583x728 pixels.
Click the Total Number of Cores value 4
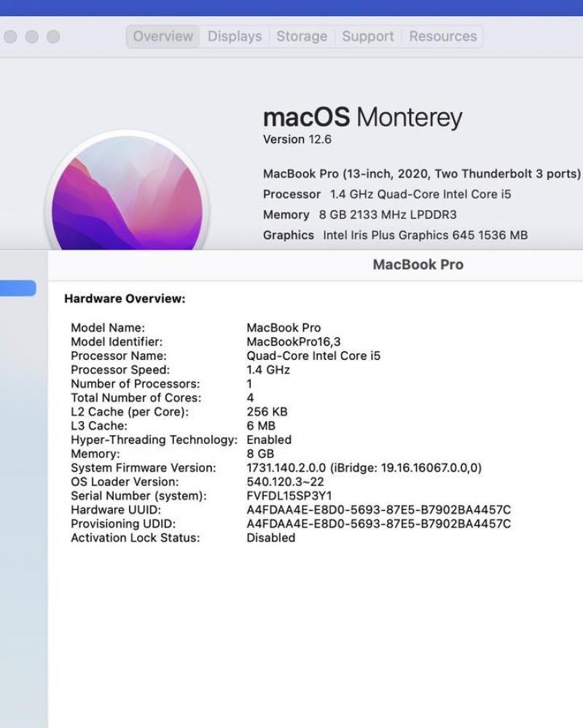[x=250, y=398]
